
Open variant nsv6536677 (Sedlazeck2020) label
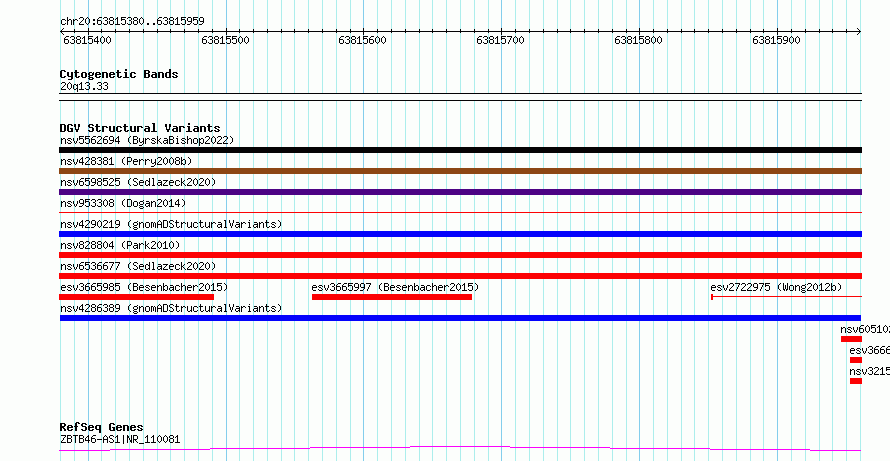(138, 266)
